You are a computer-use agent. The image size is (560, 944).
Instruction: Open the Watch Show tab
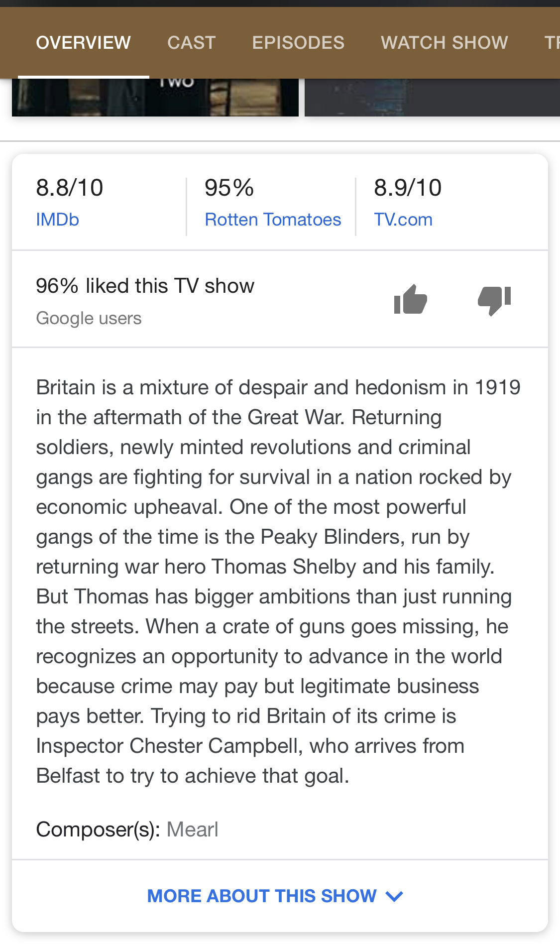(x=445, y=42)
